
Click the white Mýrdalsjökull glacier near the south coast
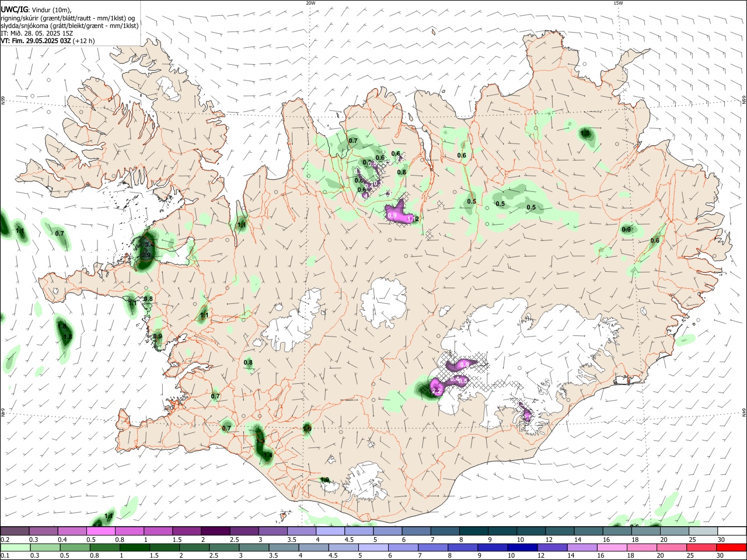[365, 481]
